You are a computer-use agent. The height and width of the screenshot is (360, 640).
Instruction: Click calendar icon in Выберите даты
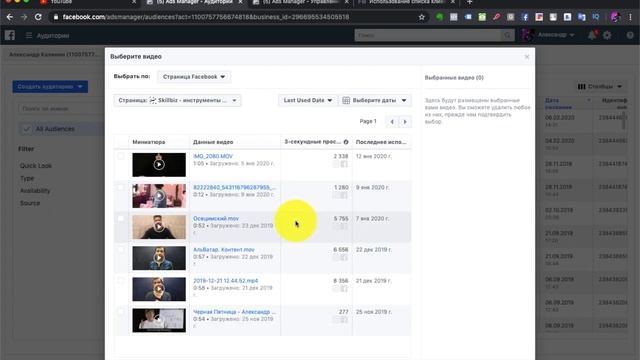[346, 100]
